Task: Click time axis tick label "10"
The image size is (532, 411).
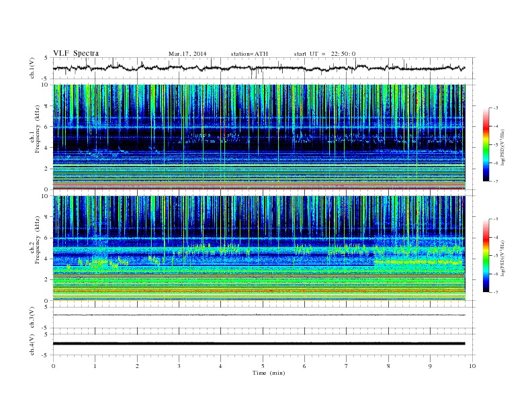Action: click(x=472, y=366)
